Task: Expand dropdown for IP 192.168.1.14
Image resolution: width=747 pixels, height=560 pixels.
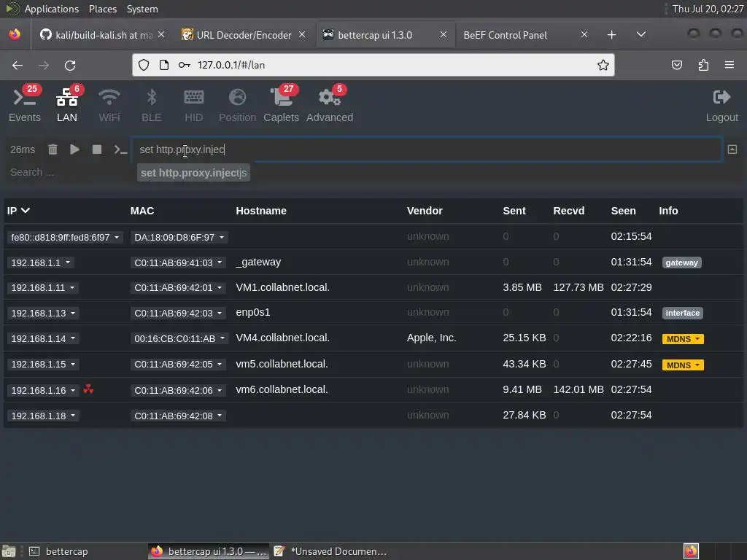Action: point(43,338)
